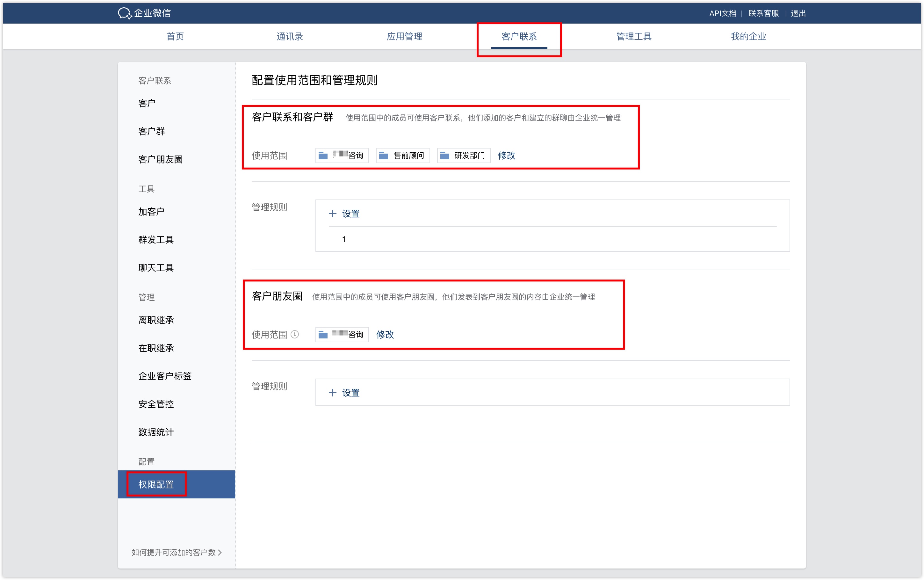Click the 售前顾问 department tag
924x580 pixels.
coord(403,156)
